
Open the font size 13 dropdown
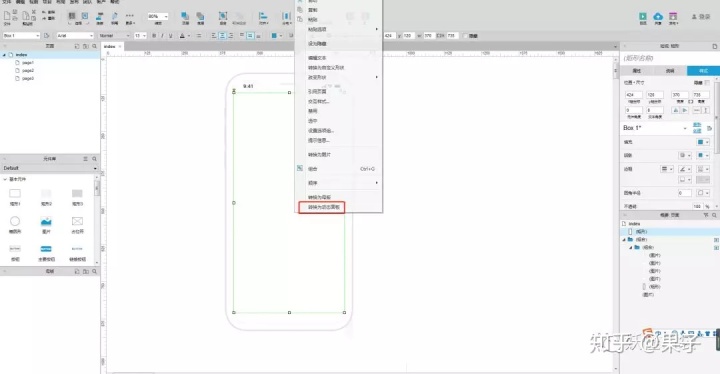coord(140,35)
